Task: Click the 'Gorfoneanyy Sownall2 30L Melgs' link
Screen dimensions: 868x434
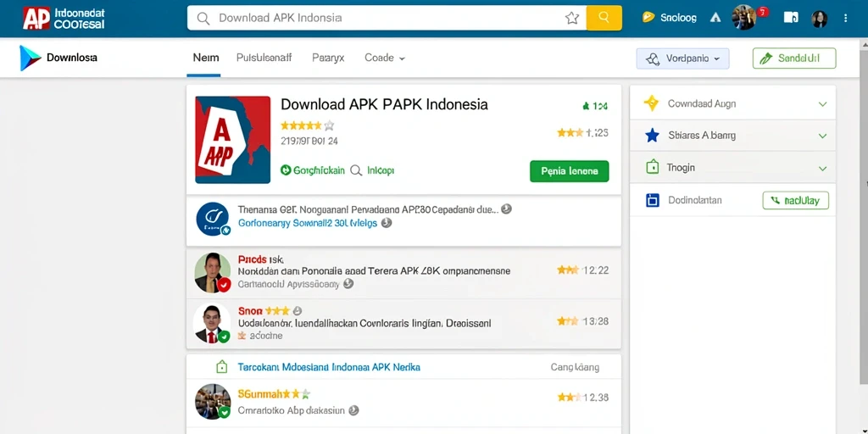Action: (308, 223)
